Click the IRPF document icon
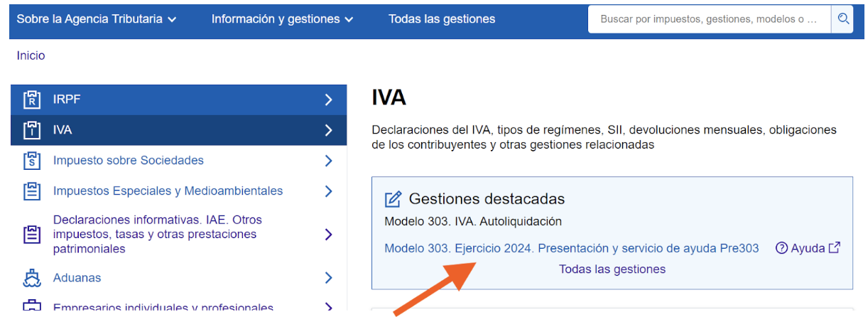This screenshot has width=868, height=327. click(32, 100)
